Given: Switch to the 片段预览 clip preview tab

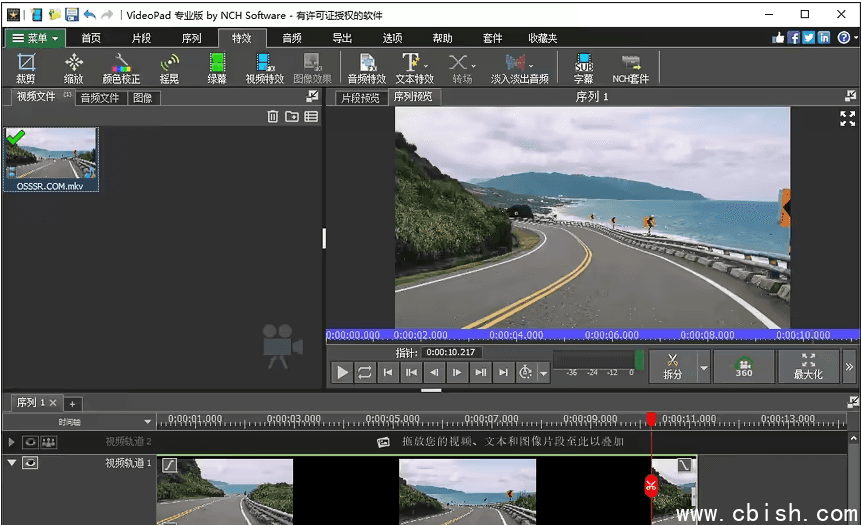Looking at the screenshot, I should (360, 98).
